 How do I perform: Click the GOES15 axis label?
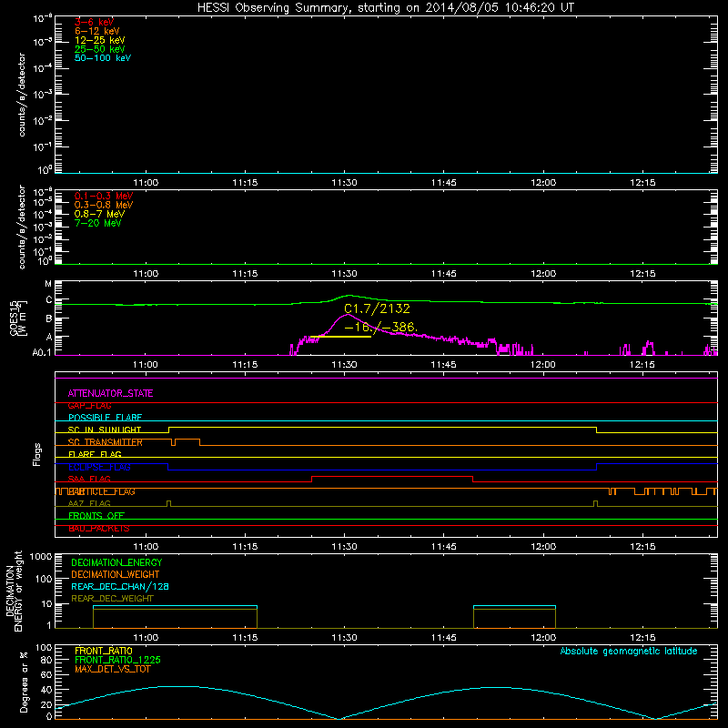pos(18,318)
